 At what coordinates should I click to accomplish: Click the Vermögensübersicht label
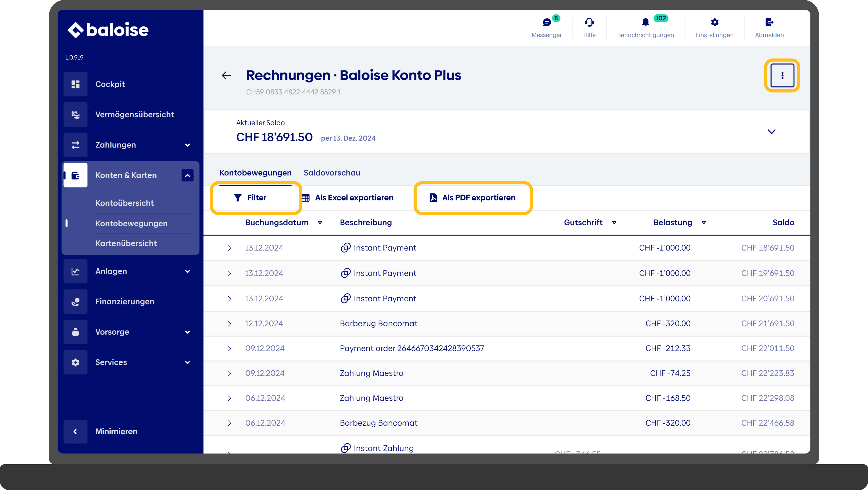click(135, 115)
